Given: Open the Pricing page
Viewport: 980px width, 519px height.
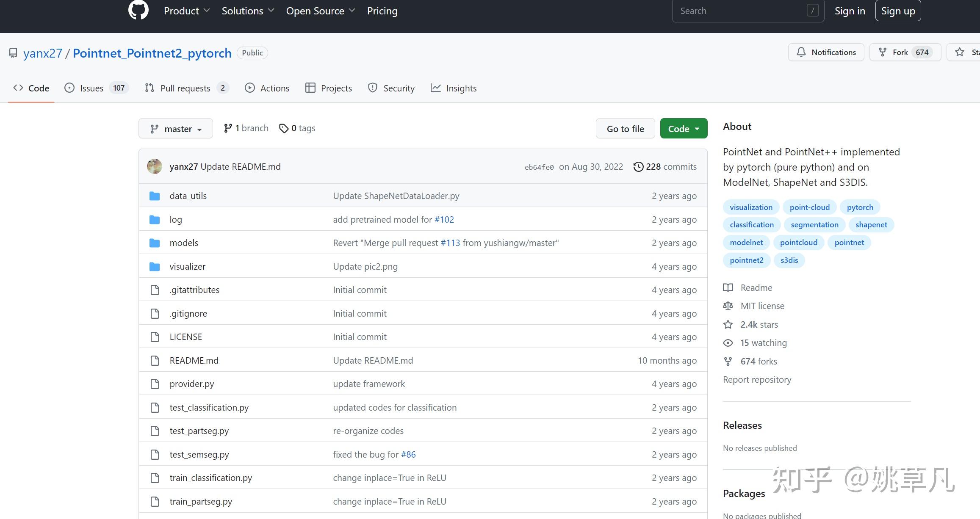Looking at the screenshot, I should pos(382,11).
